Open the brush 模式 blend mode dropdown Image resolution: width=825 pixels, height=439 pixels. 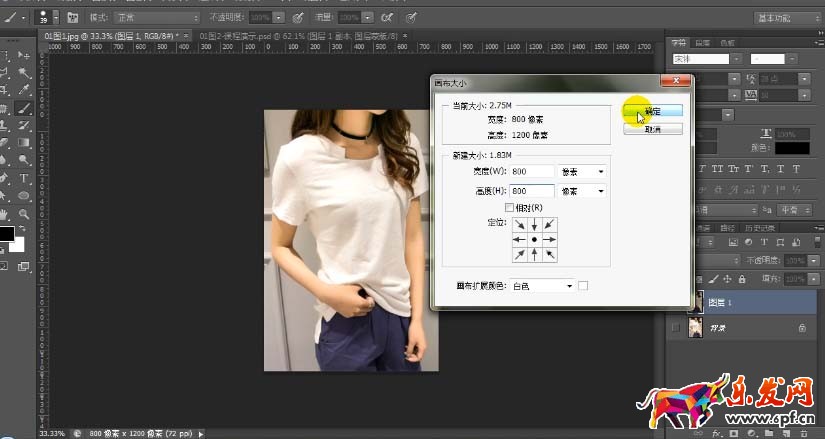[x=155, y=18]
